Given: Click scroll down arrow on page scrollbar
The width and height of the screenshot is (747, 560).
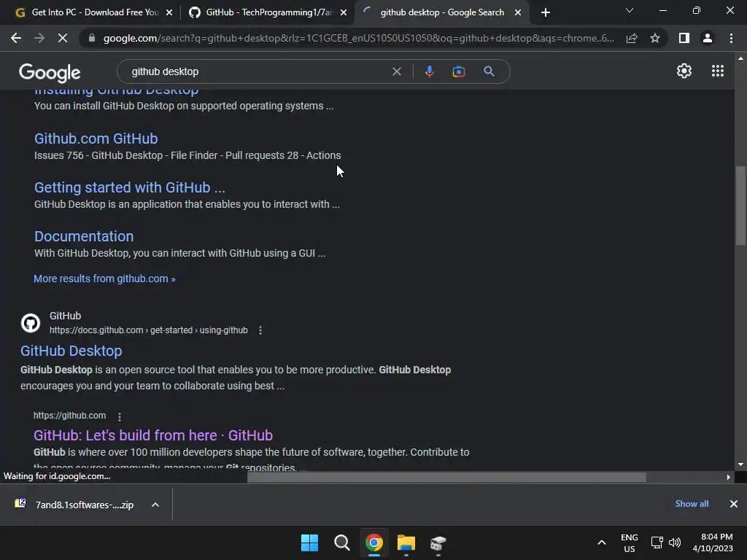Looking at the screenshot, I should (x=740, y=464).
